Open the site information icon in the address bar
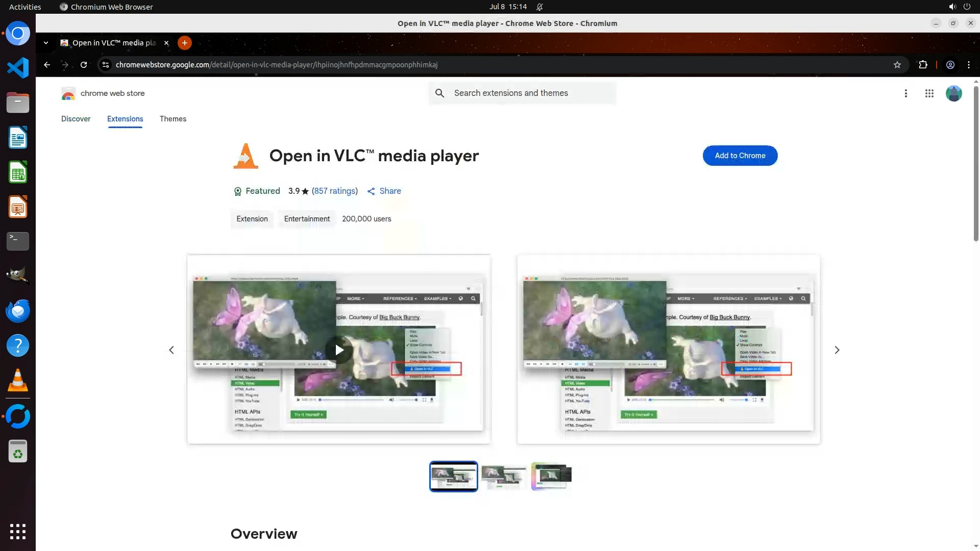Image resolution: width=980 pixels, height=551 pixels. click(105, 65)
